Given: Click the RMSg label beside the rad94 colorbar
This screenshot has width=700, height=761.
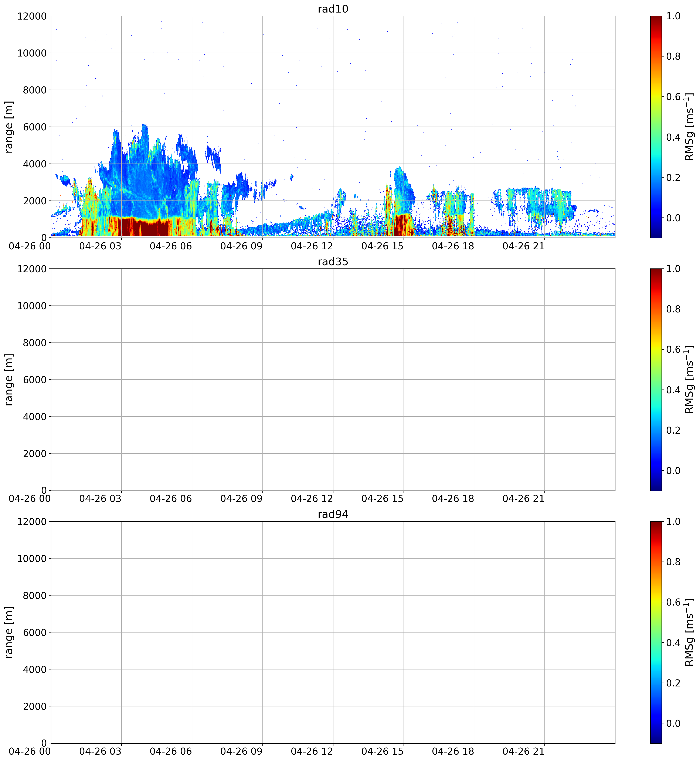Looking at the screenshot, I should coord(689,632).
